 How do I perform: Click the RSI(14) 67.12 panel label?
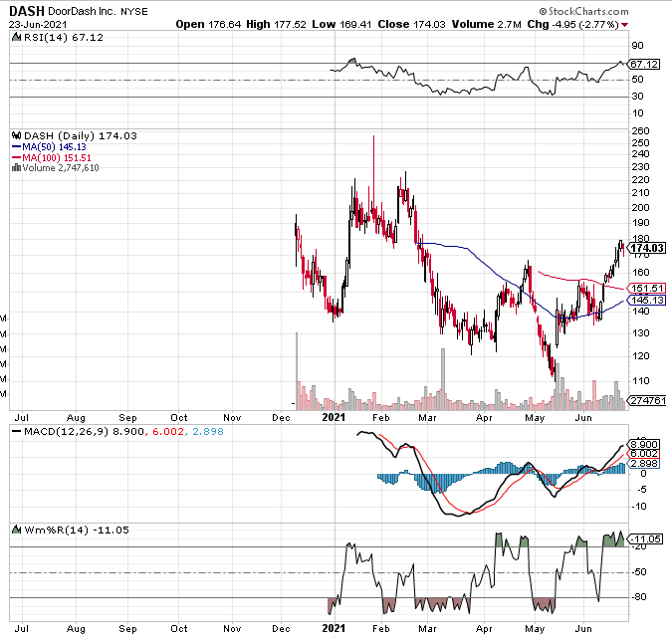click(64, 37)
